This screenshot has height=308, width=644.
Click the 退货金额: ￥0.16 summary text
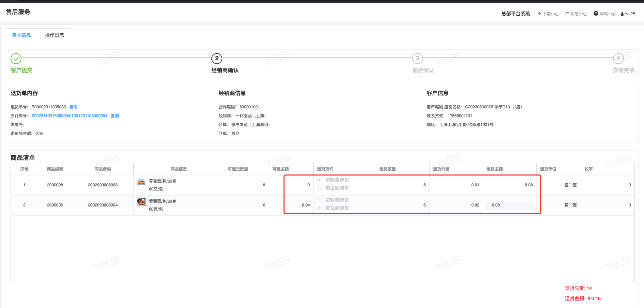[583, 298]
